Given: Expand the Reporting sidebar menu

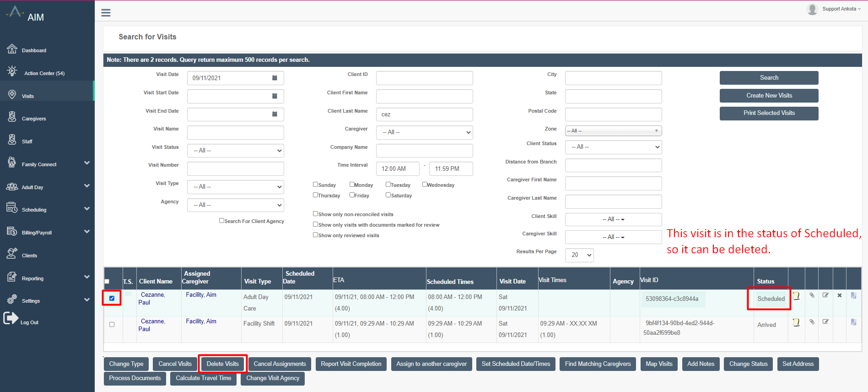Looking at the screenshot, I should [87, 277].
